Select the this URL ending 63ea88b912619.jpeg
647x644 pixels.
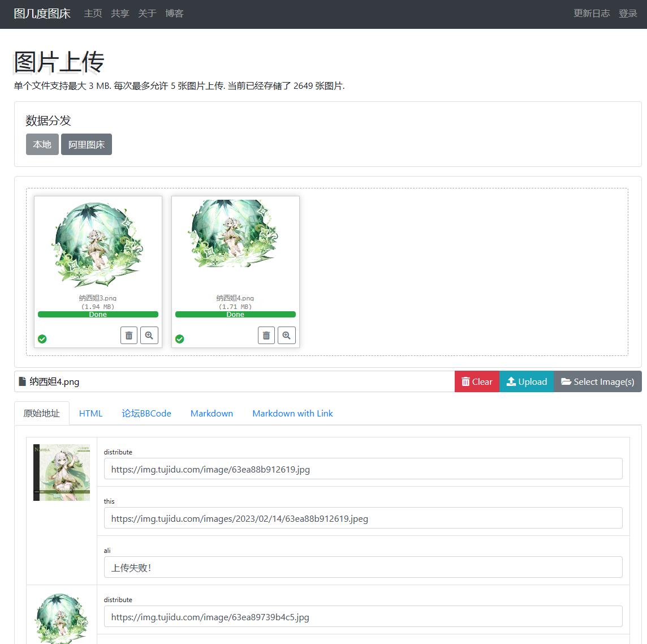363,518
